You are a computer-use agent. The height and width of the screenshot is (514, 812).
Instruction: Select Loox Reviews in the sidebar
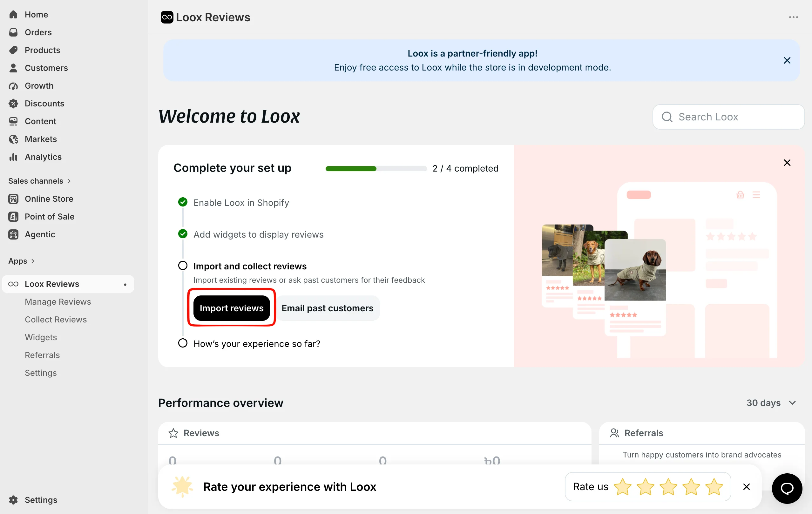tap(68, 284)
